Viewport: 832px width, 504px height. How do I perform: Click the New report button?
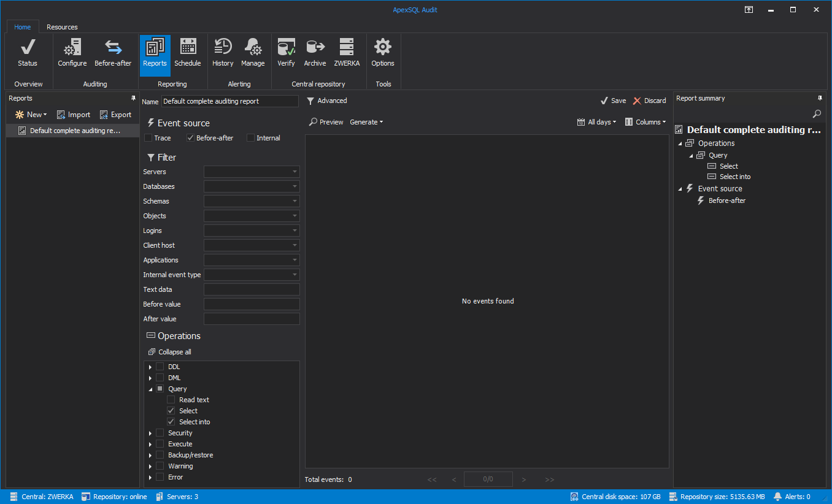pyautogui.click(x=31, y=115)
